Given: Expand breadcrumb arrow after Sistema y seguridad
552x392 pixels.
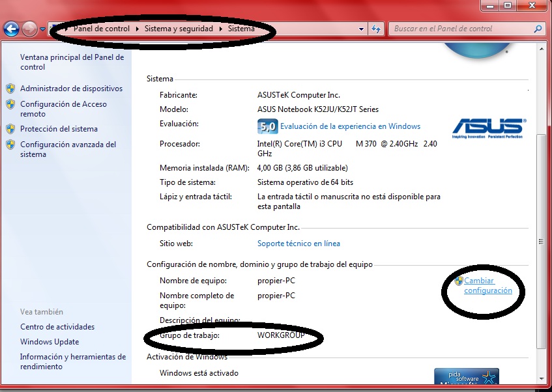Looking at the screenshot, I should (x=222, y=29).
